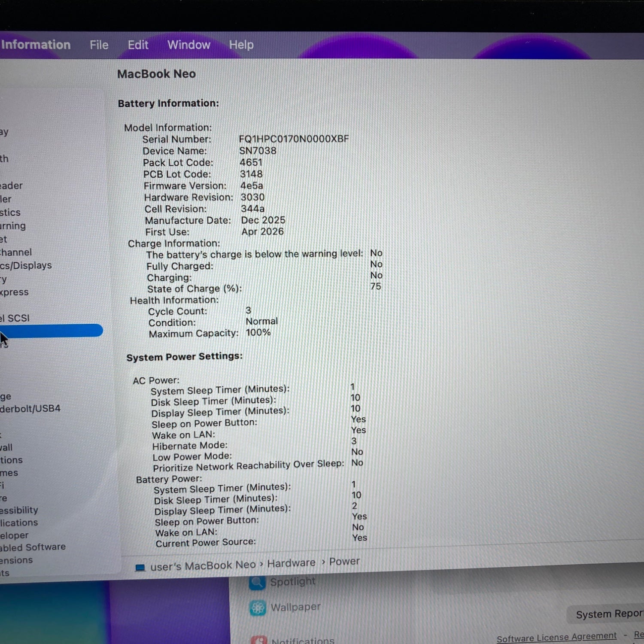Select the Extensions sidebar item
This screenshot has height=644, width=644.
pyautogui.click(x=16, y=560)
